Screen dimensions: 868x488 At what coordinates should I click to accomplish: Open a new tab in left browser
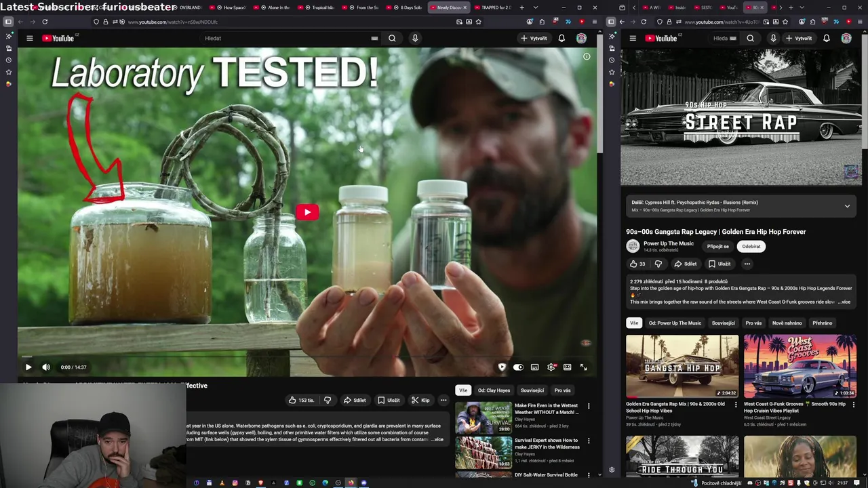pyautogui.click(x=521, y=7)
